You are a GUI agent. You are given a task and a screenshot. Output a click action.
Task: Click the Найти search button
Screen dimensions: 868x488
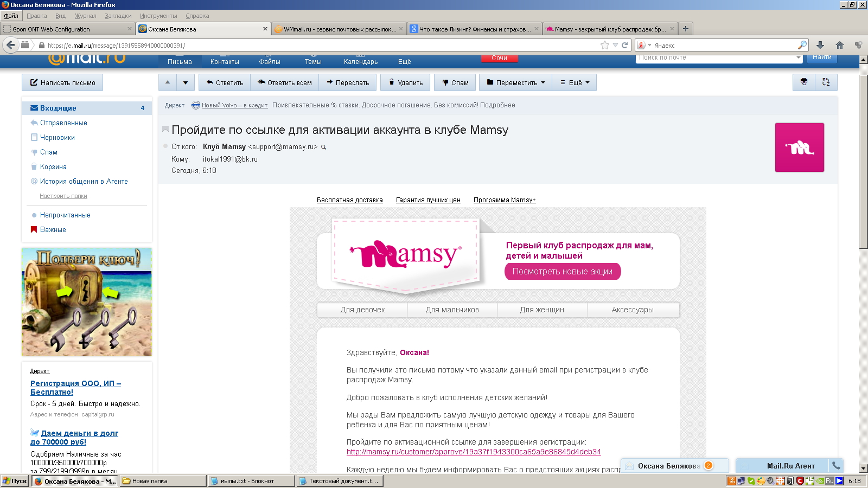pyautogui.click(x=822, y=57)
